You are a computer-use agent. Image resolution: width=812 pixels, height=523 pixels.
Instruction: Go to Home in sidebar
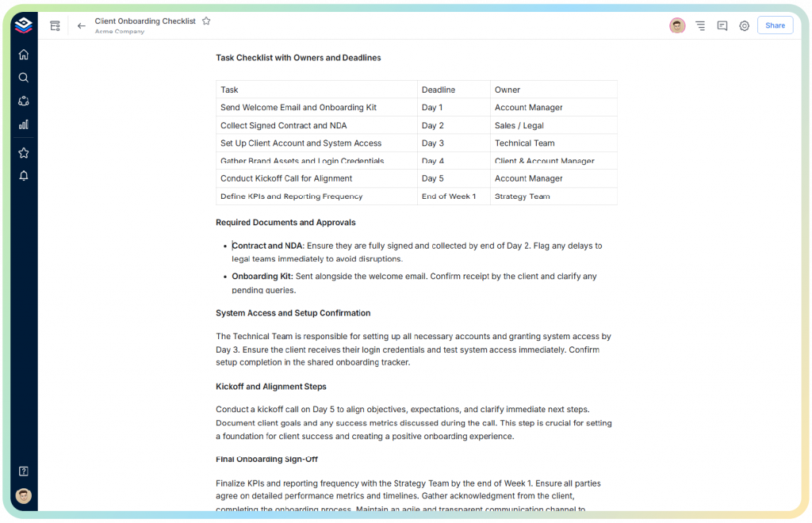[x=23, y=55]
